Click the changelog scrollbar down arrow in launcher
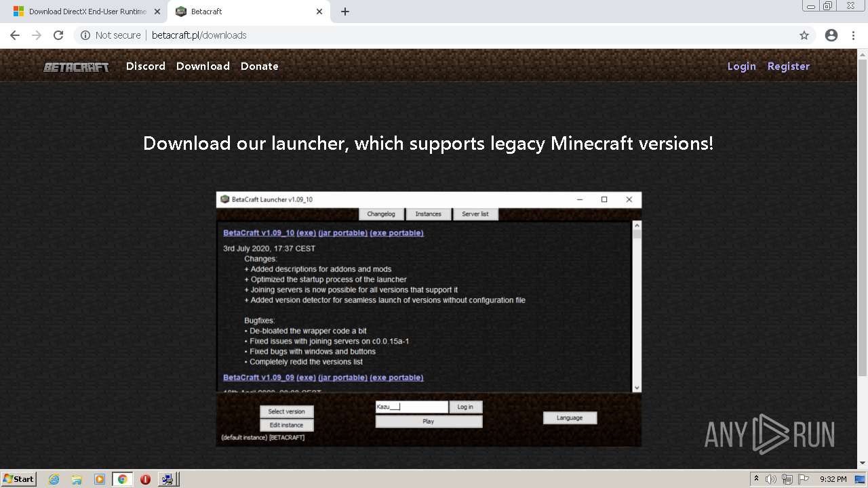The image size is (868, 488). point(637,388)
